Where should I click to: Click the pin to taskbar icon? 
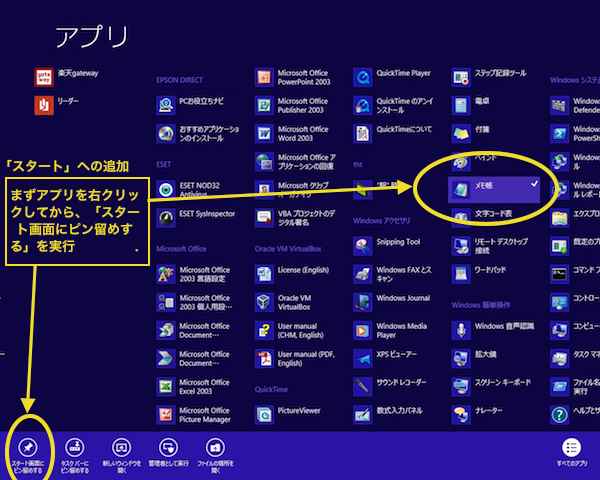point(75,447)
